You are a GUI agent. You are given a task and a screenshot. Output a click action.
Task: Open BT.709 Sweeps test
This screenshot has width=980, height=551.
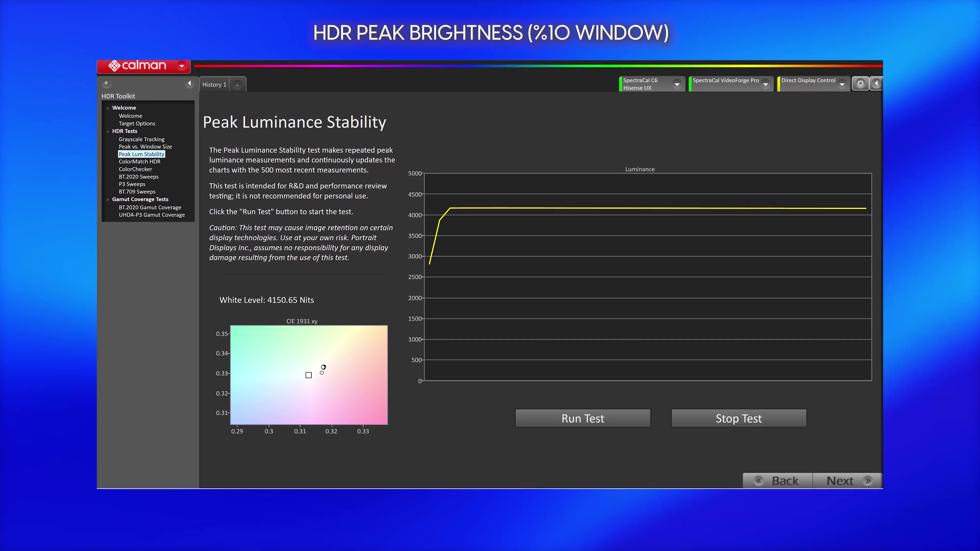click(137, 192)
